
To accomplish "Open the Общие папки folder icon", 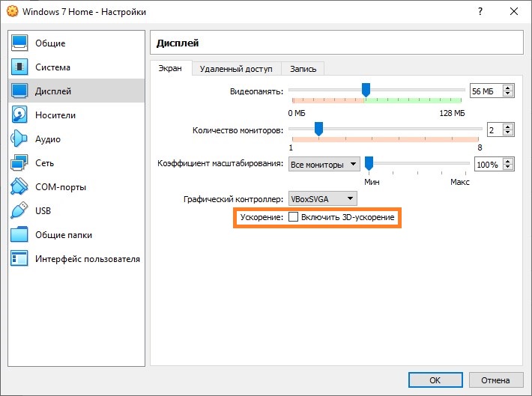I will 20,235.
